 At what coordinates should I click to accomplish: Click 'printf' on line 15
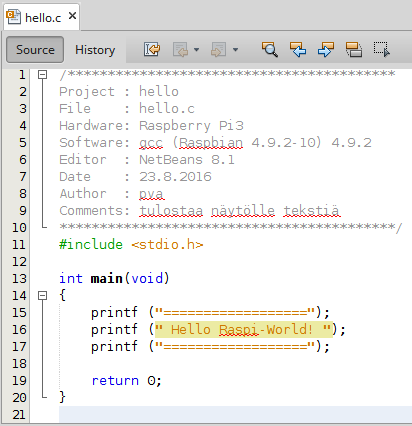114,313
